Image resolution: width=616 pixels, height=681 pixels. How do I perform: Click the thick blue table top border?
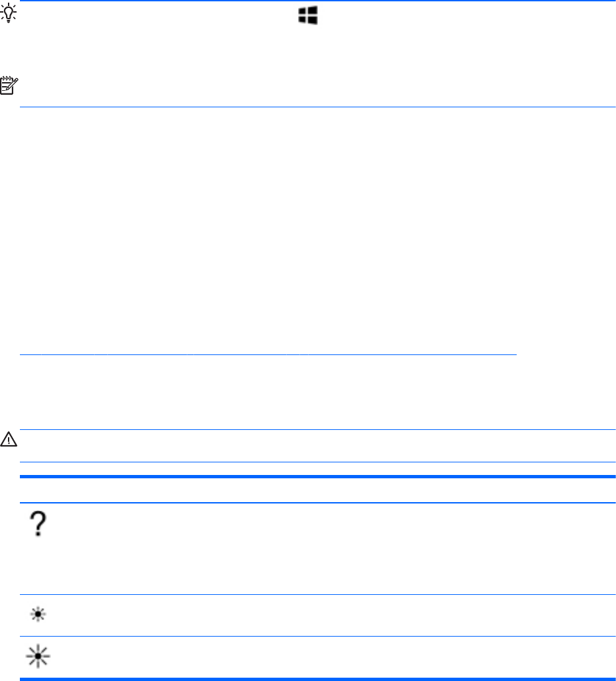[318, 476]
